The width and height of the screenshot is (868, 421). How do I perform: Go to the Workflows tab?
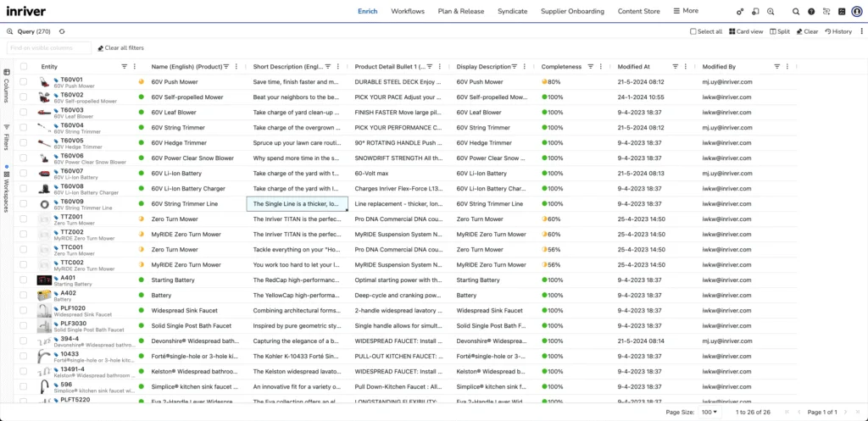(408, 11)
